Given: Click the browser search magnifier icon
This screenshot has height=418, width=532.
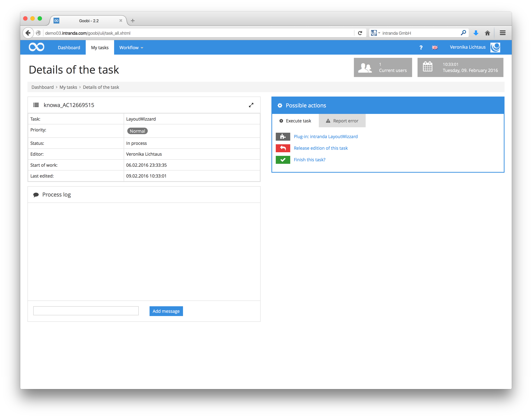Looking at the screenshot, I should coord(463,33).
